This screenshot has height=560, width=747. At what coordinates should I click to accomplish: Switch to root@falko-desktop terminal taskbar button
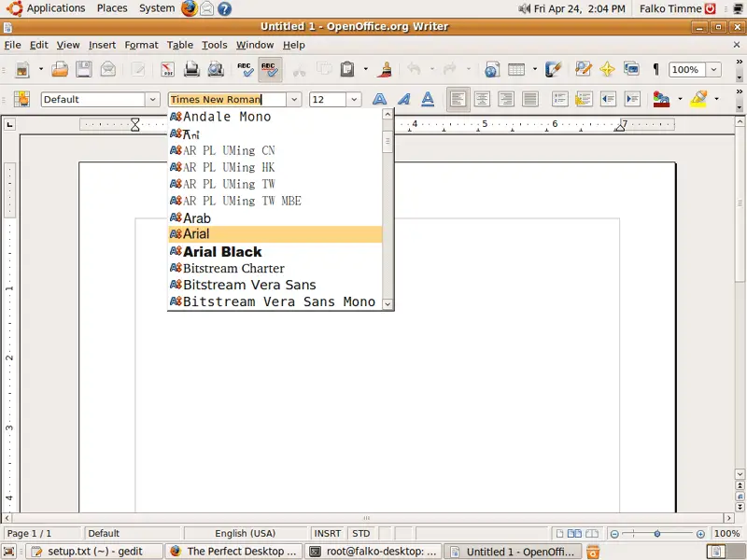[374, 552]
